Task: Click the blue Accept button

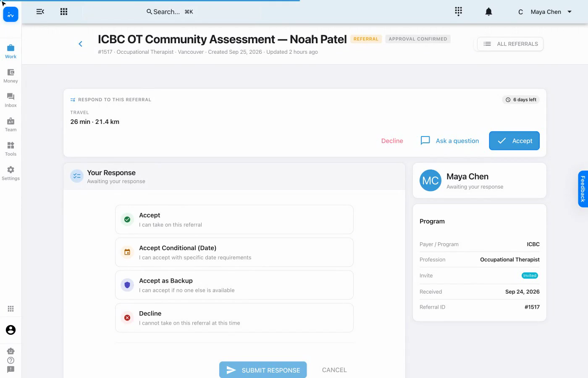Action: [x=514, y=141]
